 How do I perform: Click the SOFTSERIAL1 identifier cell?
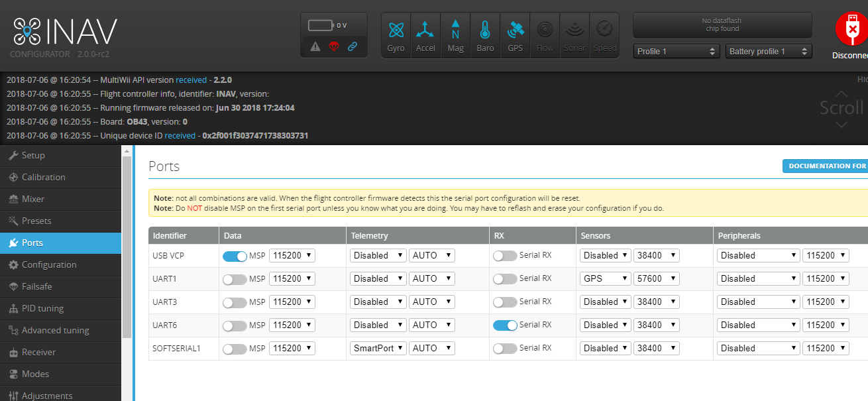pos(184,348)
